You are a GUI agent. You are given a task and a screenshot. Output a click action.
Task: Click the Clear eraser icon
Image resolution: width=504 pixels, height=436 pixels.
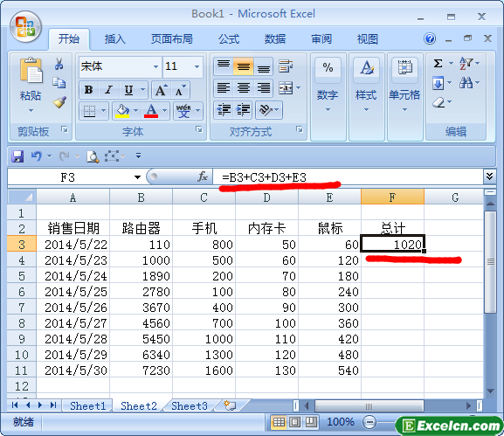pos(438,102)
